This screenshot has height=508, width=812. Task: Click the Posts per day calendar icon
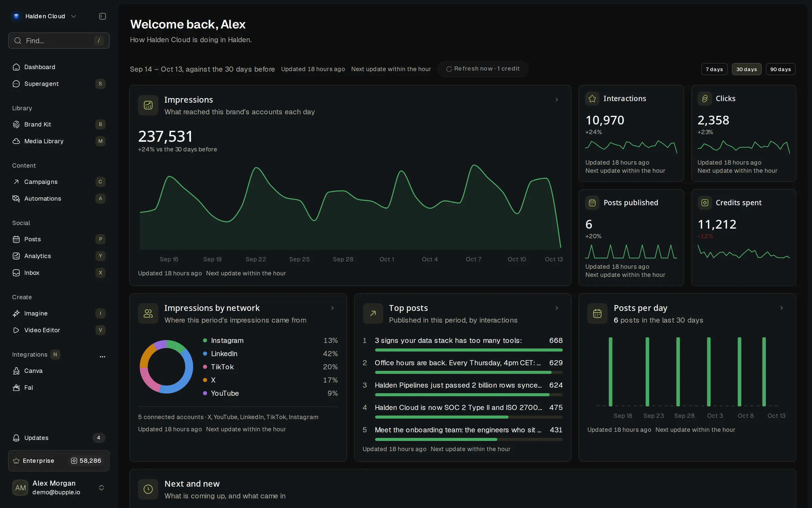coord(597,314)
